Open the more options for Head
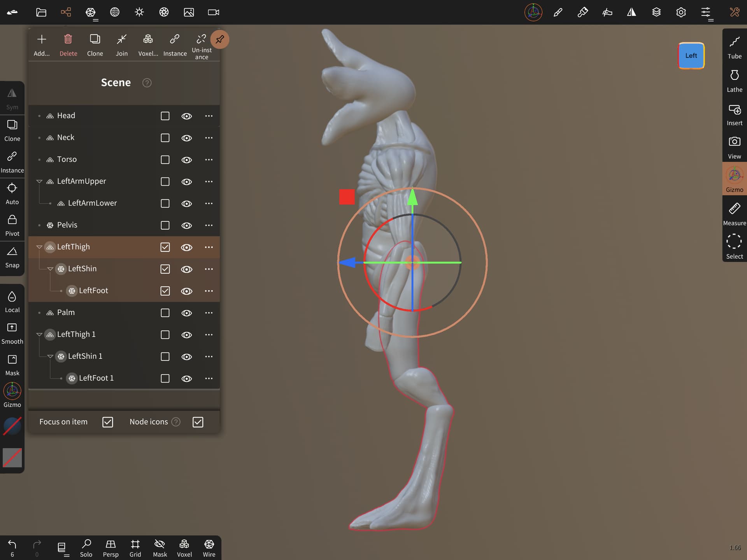This screenshot has height=560, width=747. tap(209, 116)
